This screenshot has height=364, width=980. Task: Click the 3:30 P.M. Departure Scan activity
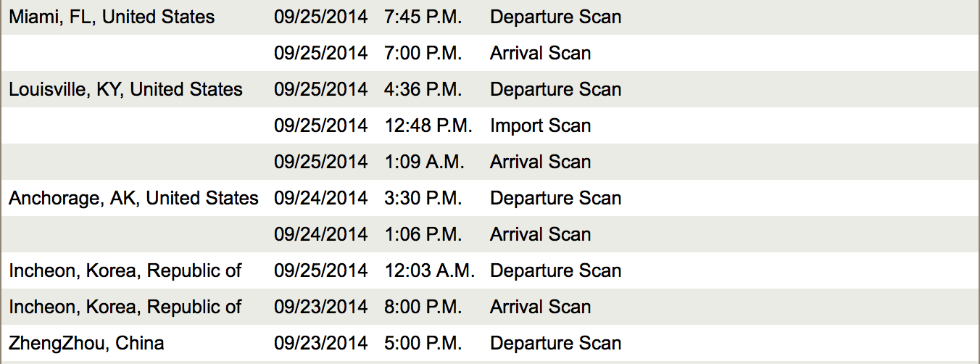pos(555,198)
